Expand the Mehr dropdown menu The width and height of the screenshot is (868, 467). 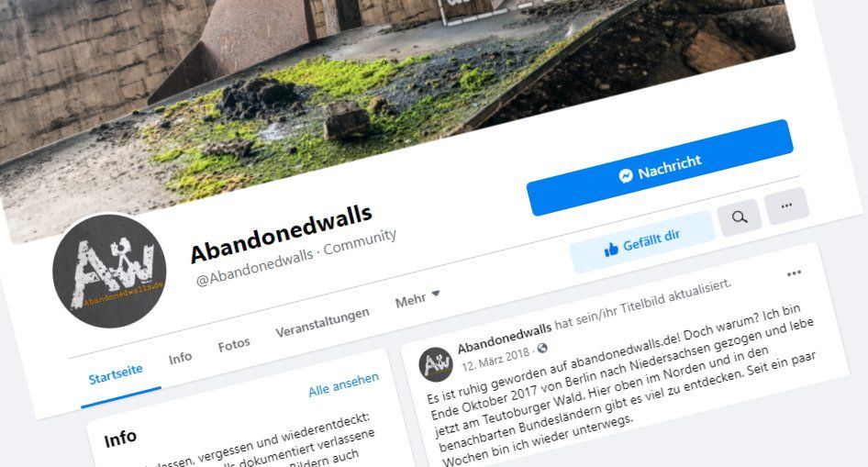click(417, 299)
